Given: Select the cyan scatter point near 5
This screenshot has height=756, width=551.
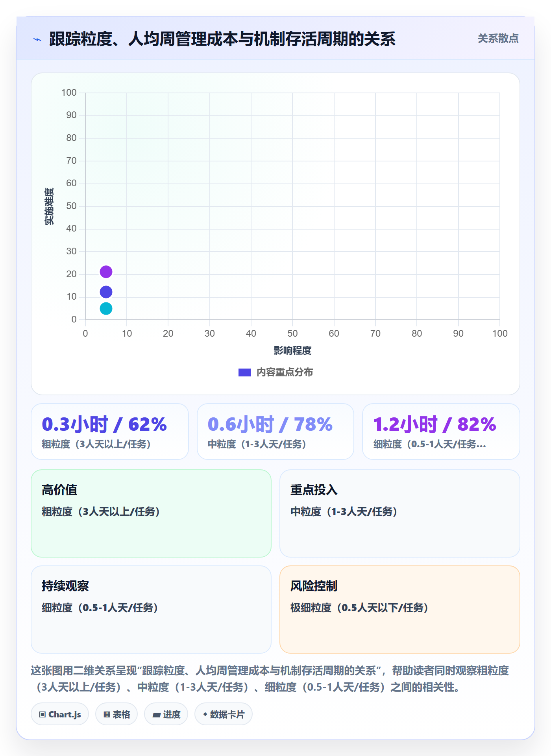Looking at the screenshot, I should pyautogui.click(x=106, y=308).
